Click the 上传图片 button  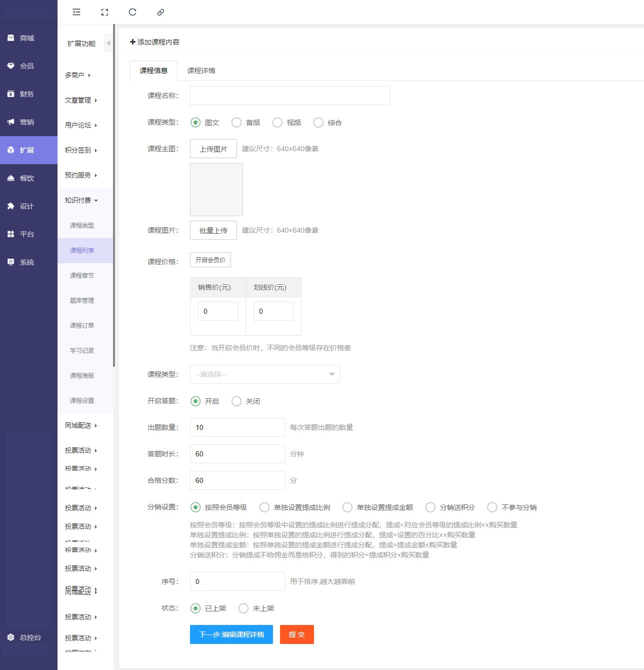[x=213, y=149]
